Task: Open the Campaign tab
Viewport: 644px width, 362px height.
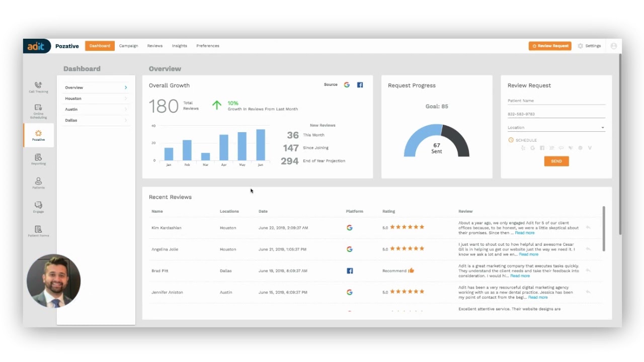Action: tap(128, 46)
